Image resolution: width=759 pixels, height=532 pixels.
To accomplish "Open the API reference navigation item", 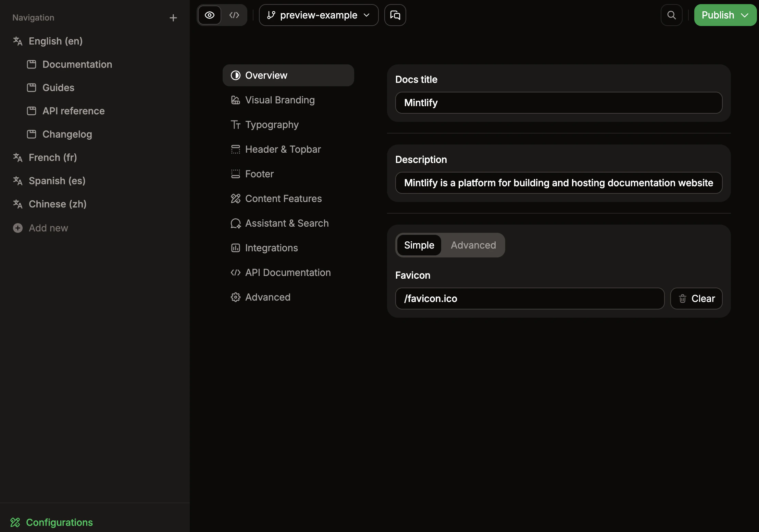I will click(73, 111).
